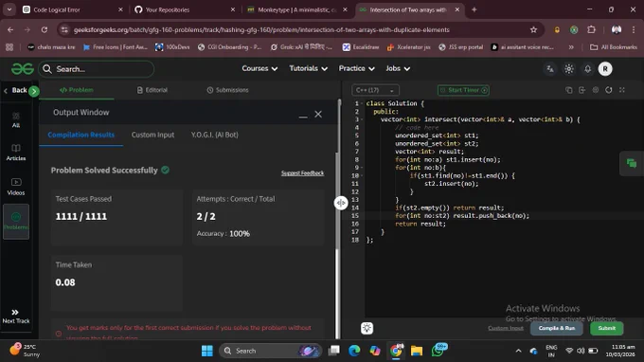644x362 pixels.
Task: Expand the Practice menu
Action: 356,68
